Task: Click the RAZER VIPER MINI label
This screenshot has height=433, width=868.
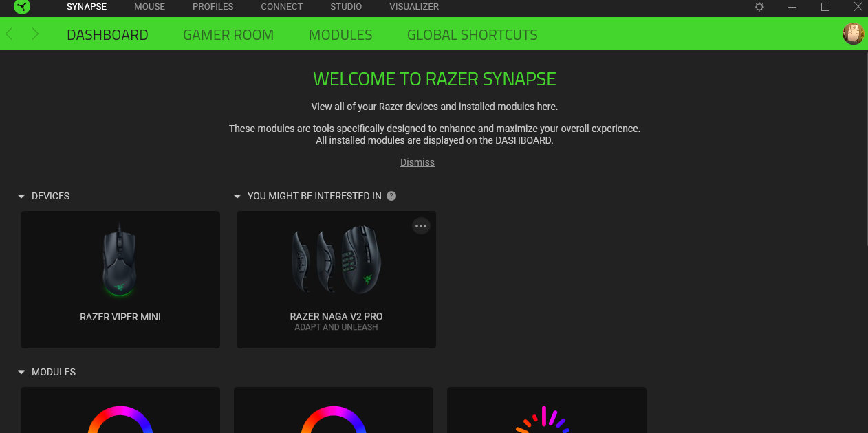Action: 120,317
